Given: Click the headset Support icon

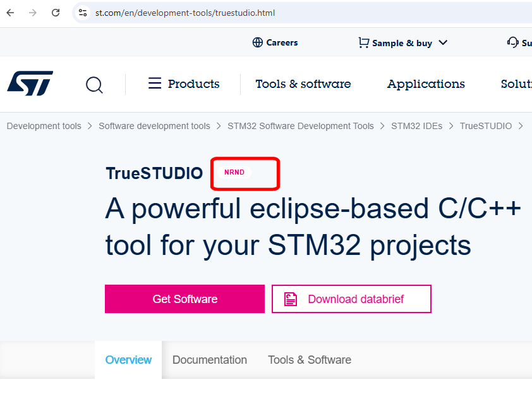Looking at the screenshot, I should coord(514,42).
